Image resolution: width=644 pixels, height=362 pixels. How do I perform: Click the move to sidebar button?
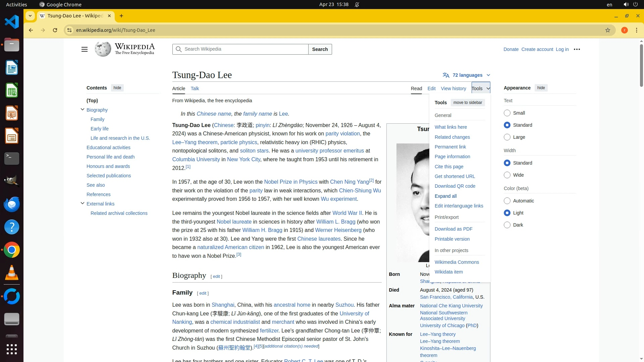click(x=468, y=103)
